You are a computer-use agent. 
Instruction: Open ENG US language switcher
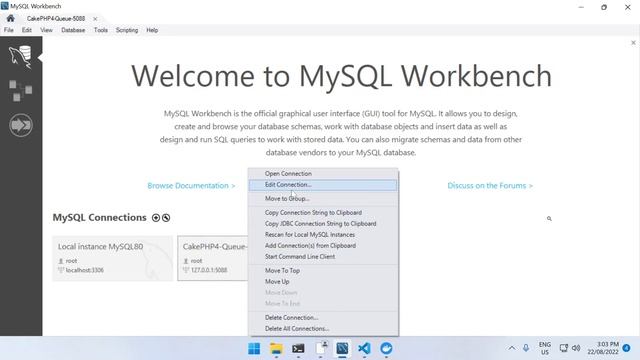(x=545, y=348)
